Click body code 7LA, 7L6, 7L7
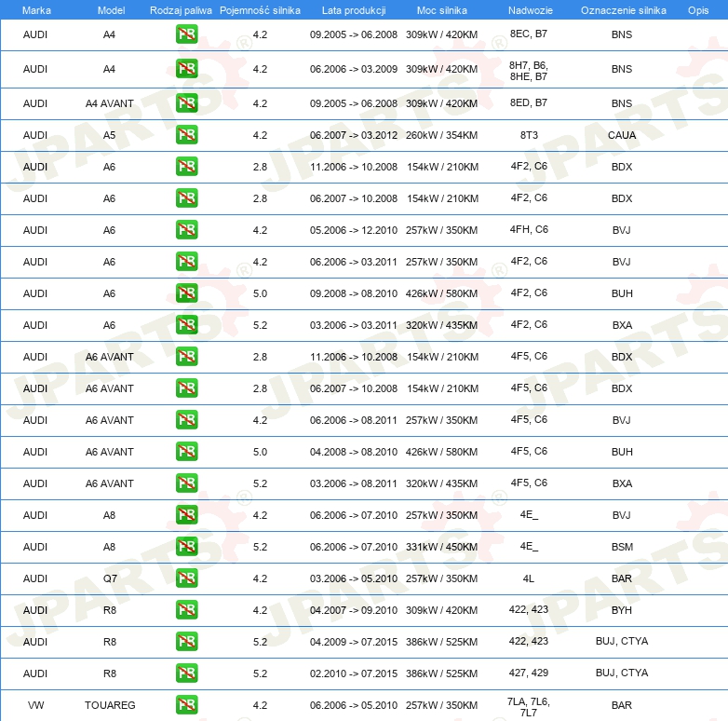Screen dimensions: 728x721 [529, 707]
